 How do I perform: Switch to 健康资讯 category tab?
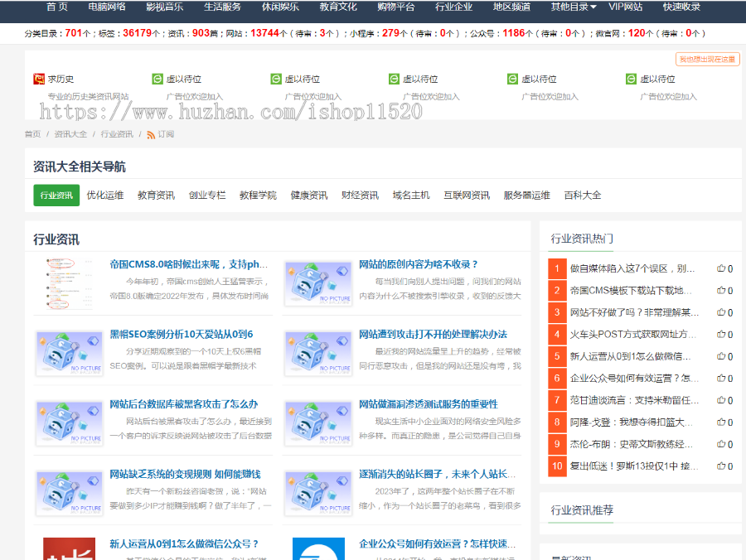tap(309, 196)
